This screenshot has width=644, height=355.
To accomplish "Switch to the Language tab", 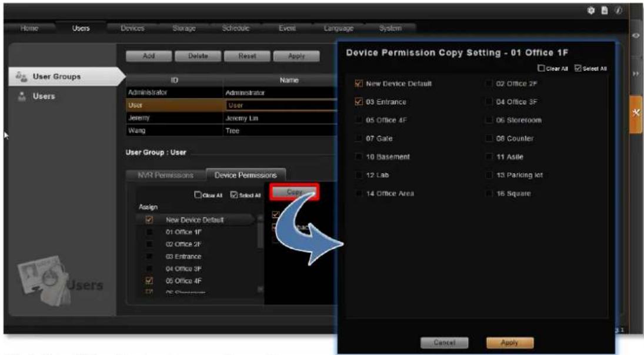I will (x=338, y=28).
